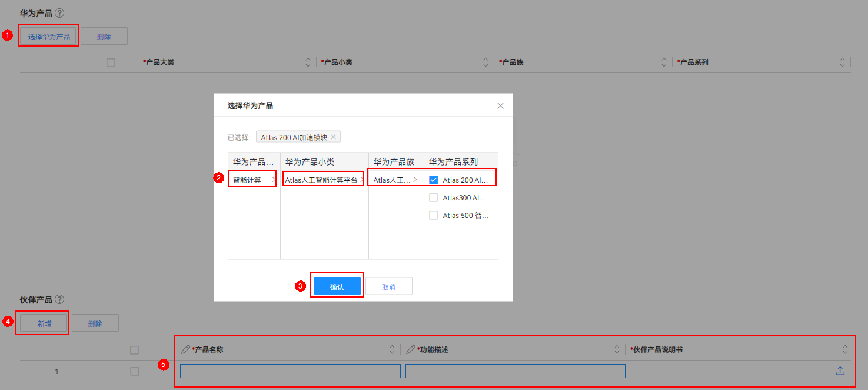Select the checkbox for partner product row 1
Screen dimensions: 868x390
pos(134,371)
